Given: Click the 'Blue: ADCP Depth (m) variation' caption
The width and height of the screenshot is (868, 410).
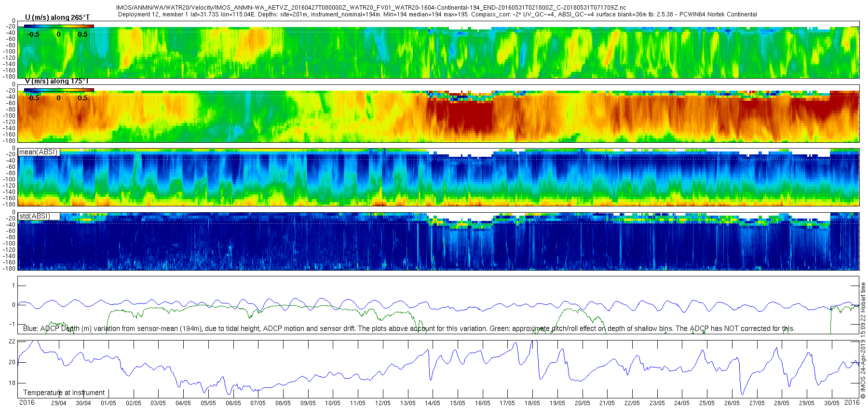Looking at the screenshot, I should tap(408, 328).
